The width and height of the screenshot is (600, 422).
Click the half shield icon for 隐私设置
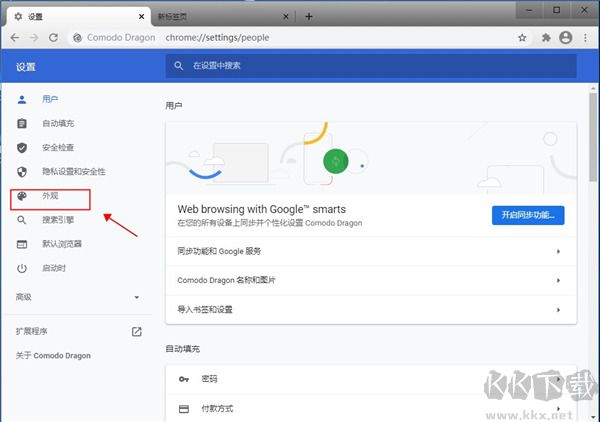click(x=22, y=172)
